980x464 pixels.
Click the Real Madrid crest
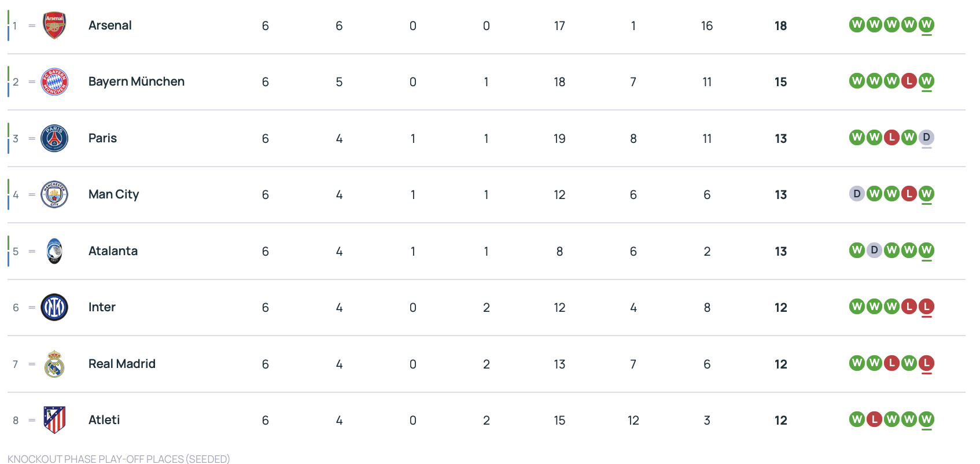click(x=54, y=364)
